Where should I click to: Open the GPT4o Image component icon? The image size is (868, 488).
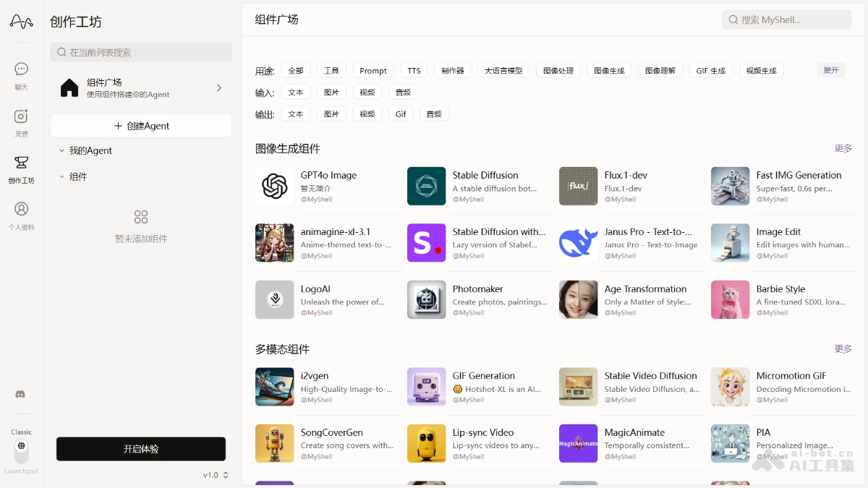click(x=275, y=187)
